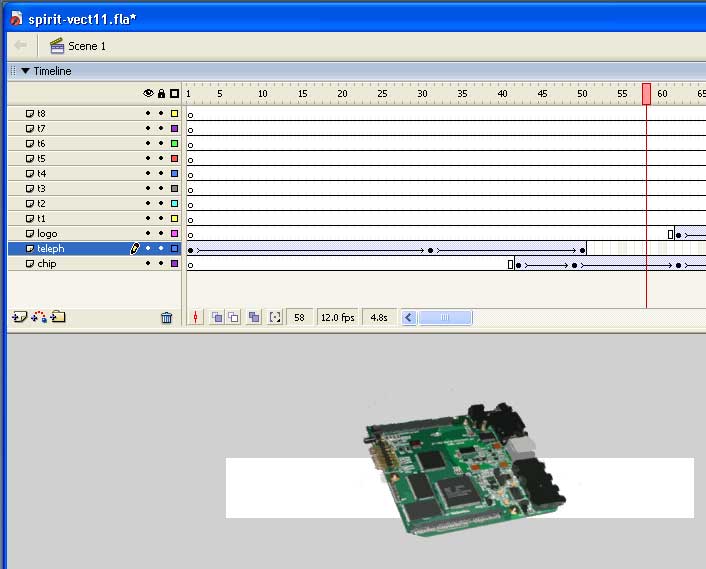Click padlock icon to lock all layers
The width and height of the screenshot is (706, 569).
pyautogui.click(x=161, y=93)
